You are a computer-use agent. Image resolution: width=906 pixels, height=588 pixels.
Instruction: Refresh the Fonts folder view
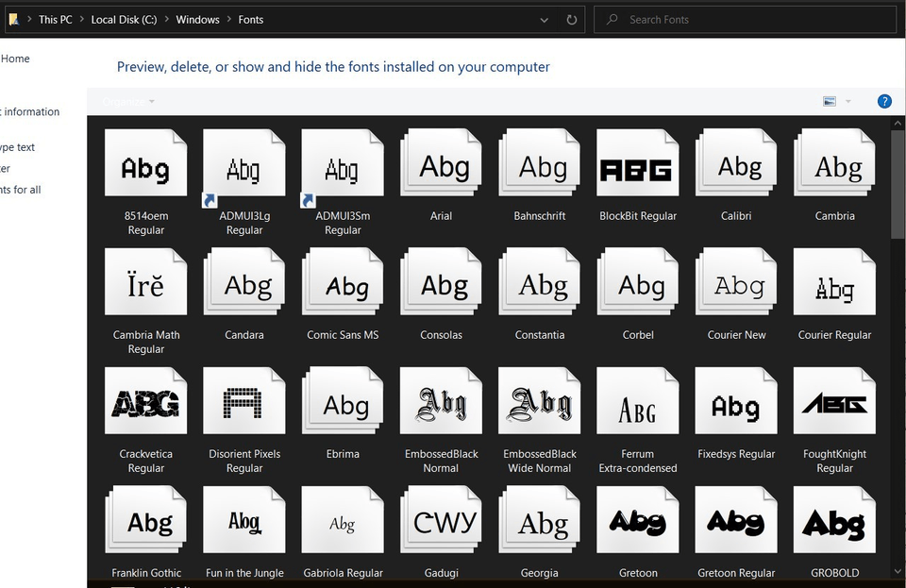tap(572, 20)
